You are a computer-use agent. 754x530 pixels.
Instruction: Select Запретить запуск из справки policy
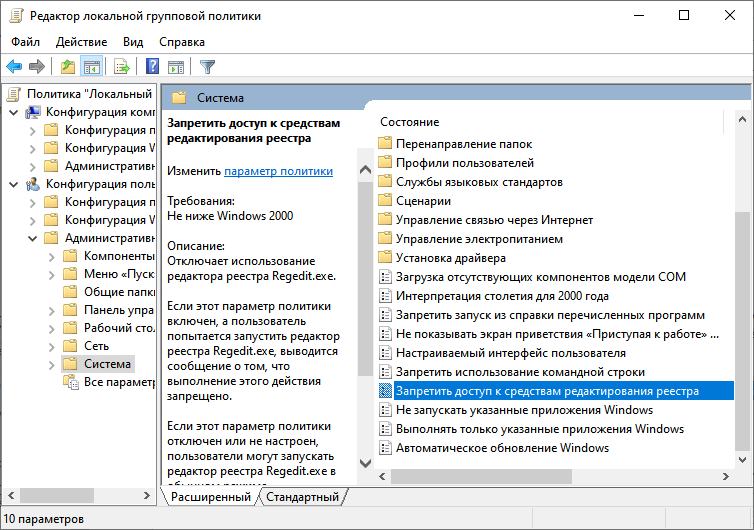click(x=542, y=315)
